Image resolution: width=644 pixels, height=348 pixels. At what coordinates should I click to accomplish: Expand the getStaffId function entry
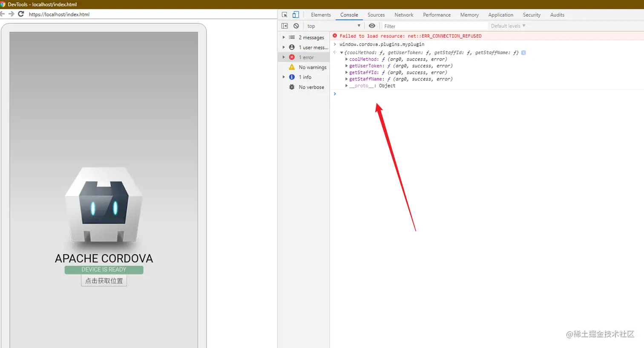pos(346,72)
